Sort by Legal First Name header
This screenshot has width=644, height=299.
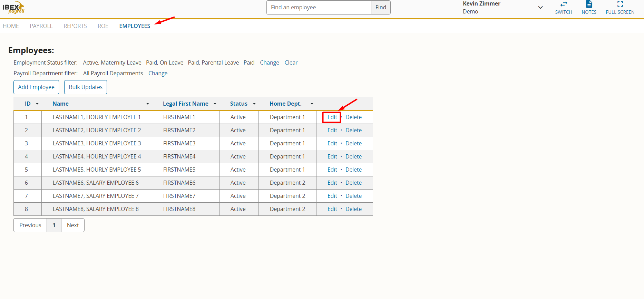(x=186, y=104)
